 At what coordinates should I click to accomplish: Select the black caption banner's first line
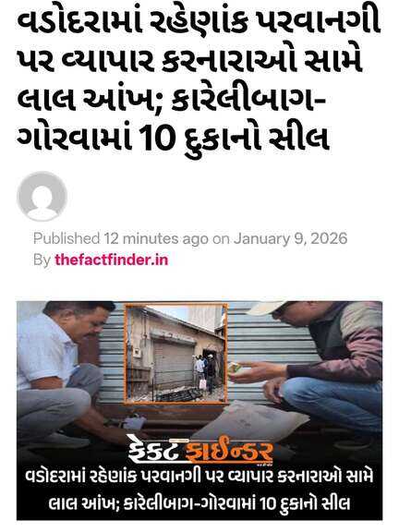click(199, 477)
